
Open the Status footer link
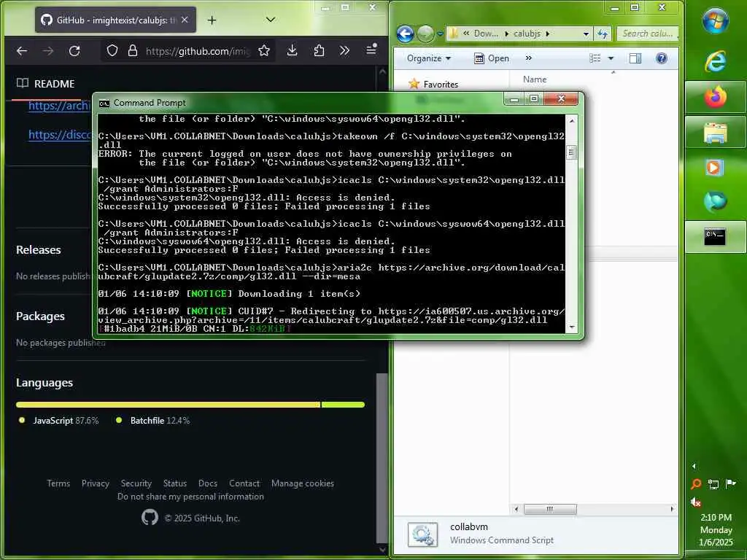175,483
